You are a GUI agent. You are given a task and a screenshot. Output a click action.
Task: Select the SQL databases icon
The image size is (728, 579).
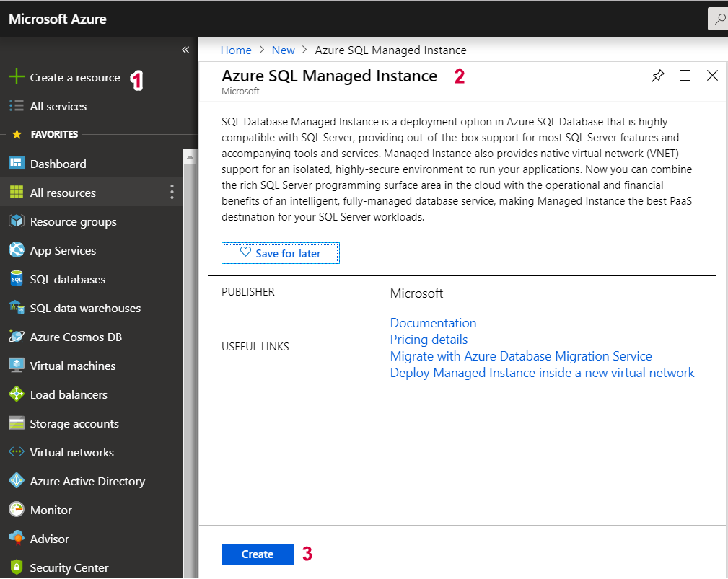[17, 279]
